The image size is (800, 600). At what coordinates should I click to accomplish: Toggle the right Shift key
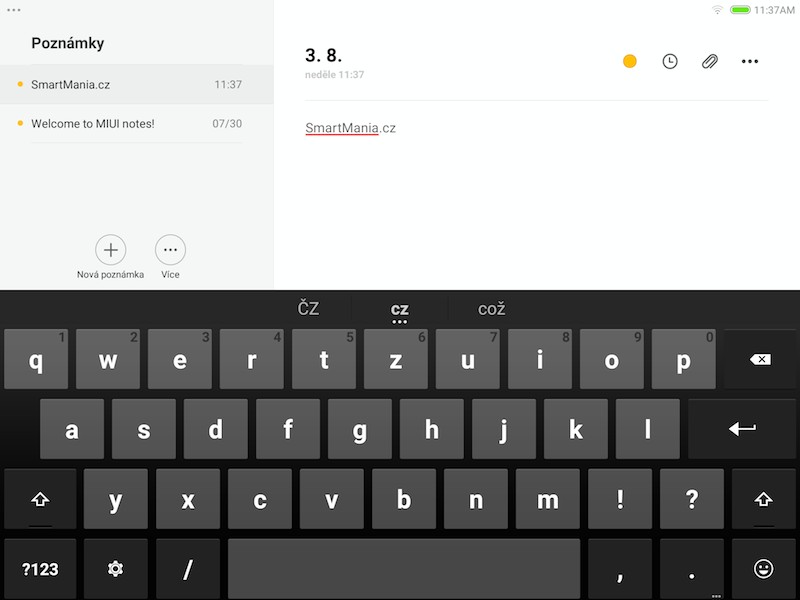coord(763,499)
